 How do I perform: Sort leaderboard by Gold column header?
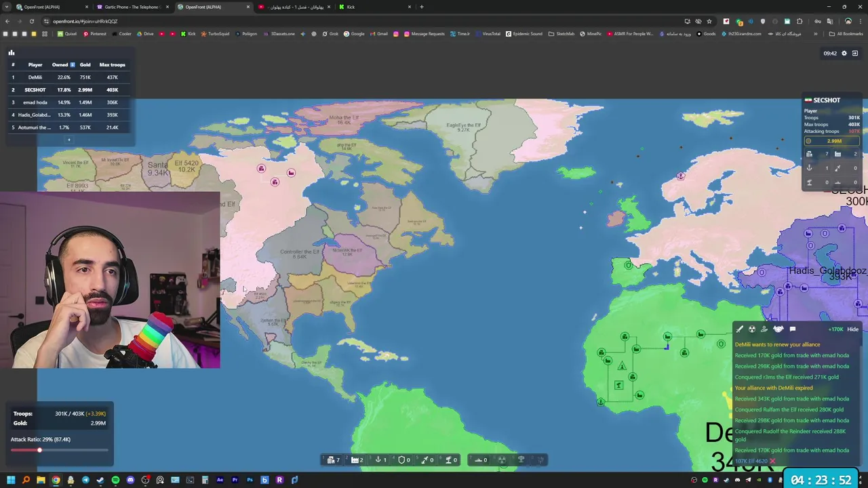[85, 64]
